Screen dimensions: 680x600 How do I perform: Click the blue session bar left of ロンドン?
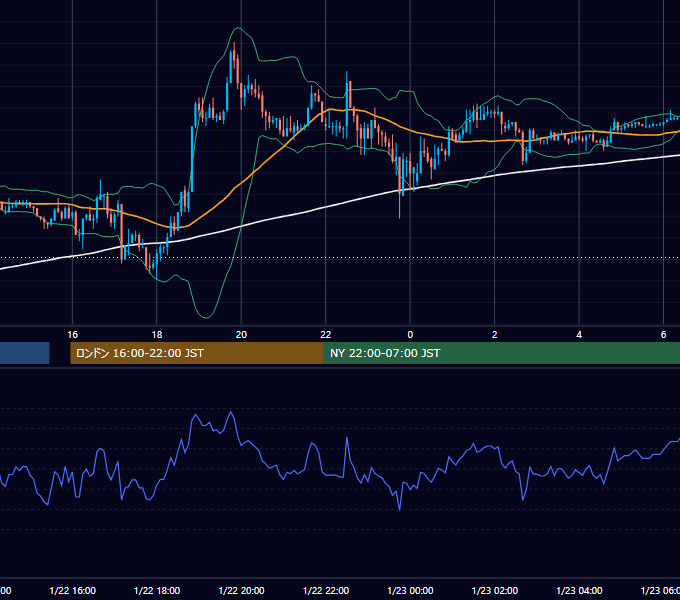point(25,353)
